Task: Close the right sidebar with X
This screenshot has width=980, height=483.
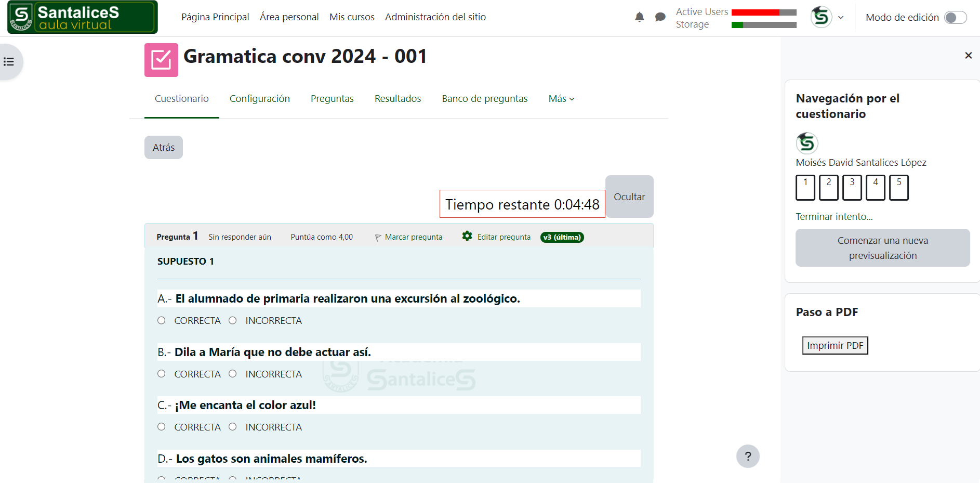Action: (x=968, y=56)
